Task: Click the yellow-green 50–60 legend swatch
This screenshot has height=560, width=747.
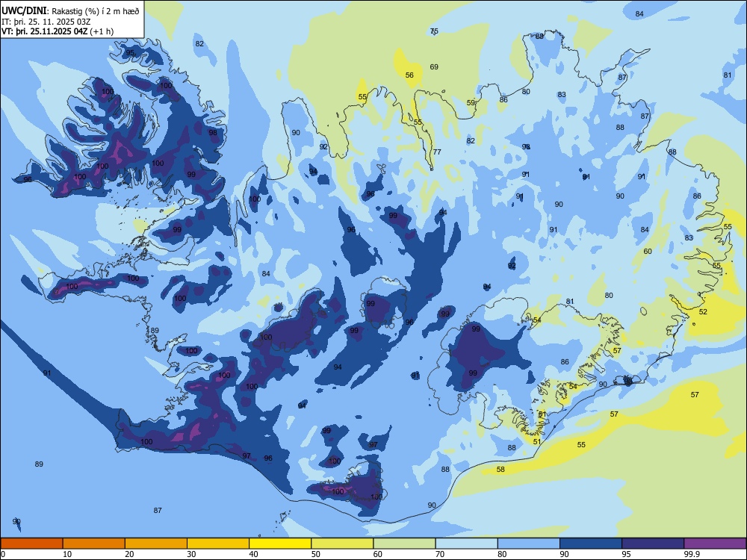Action: [x=343, y=544]
